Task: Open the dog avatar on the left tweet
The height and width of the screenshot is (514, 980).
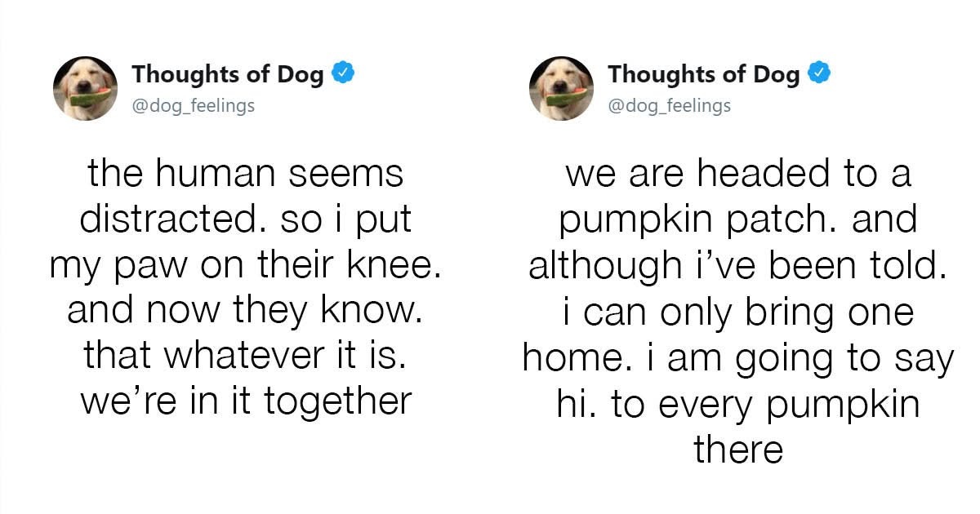Action: (85, 88)
